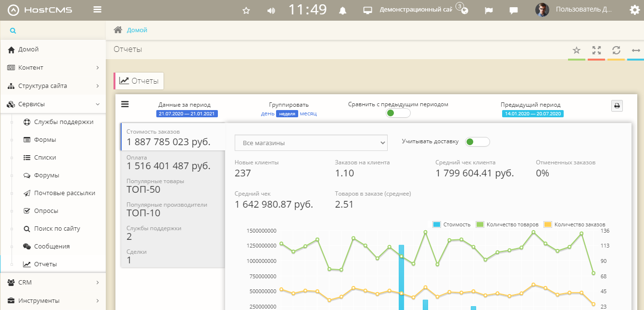
Task: Click the 'Отчеты' section button
Action: [139, 81]
